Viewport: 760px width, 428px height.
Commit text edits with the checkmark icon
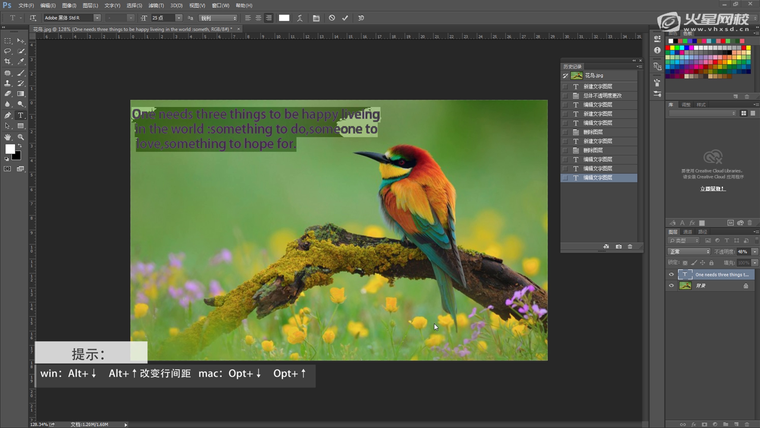[x=345, y=18]
